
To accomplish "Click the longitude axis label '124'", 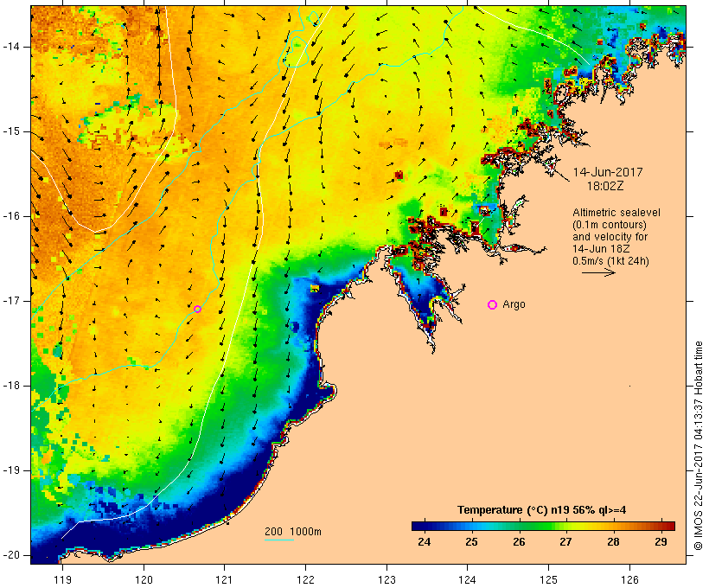I will pyautogui.click(x=468, y=580).
